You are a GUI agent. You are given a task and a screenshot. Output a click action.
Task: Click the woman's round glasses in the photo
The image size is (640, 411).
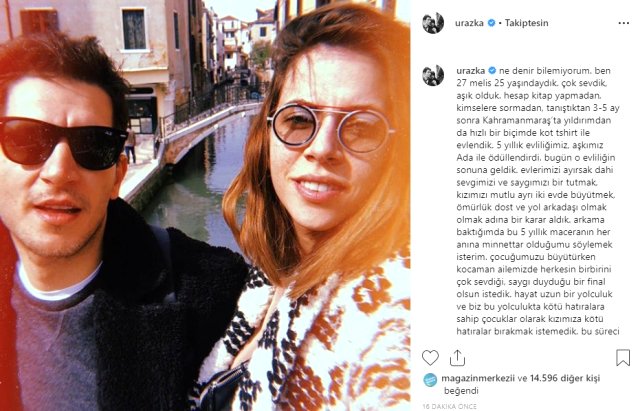pos(330,127)
